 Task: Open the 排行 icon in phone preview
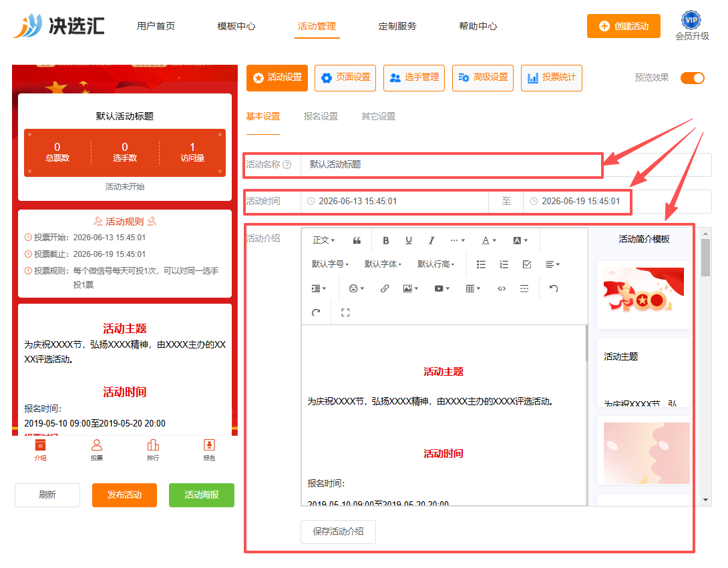tap(153, 450)
